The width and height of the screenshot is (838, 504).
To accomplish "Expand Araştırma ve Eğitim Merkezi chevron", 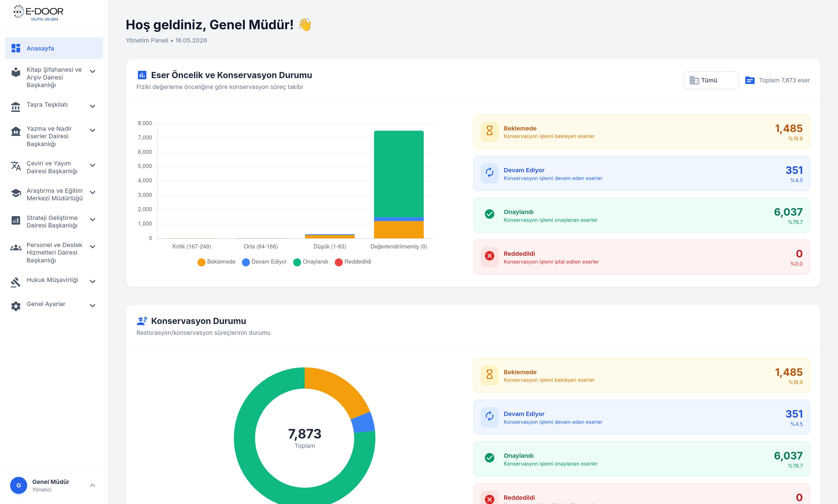I will tap(92, 193).
